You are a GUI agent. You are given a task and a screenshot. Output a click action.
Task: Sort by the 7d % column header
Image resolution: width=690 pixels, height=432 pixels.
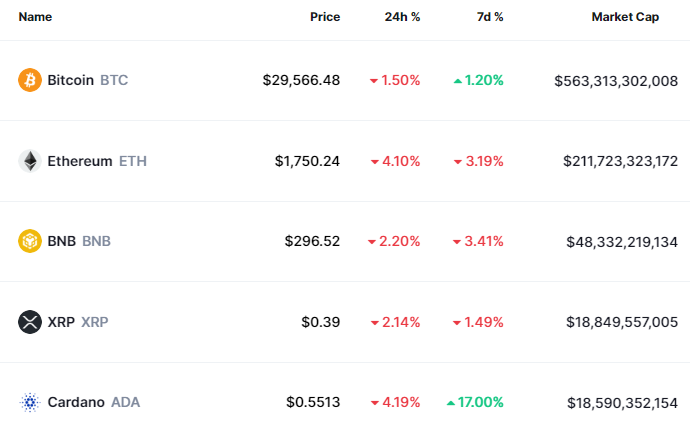click(489, 17)
